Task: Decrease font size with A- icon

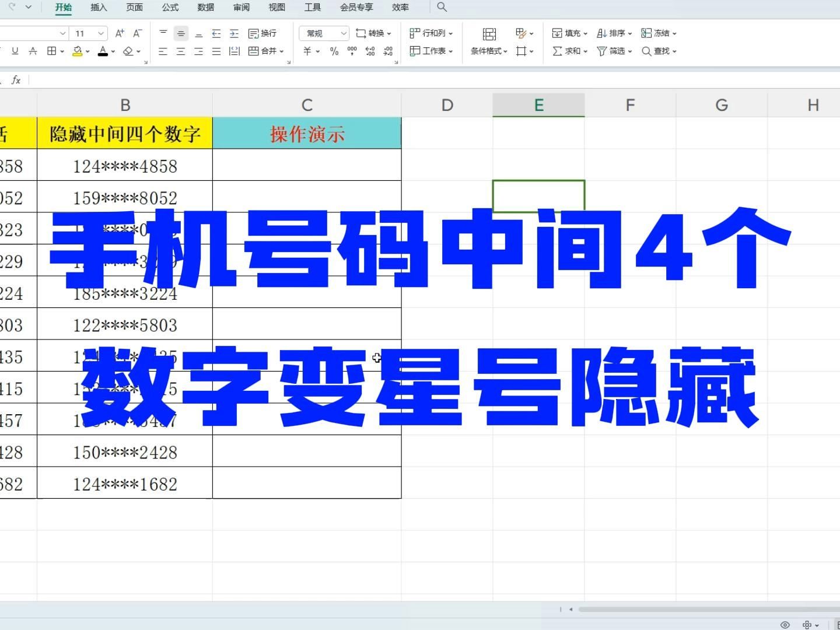Action: pyautogui.click(x=138, y=33)
